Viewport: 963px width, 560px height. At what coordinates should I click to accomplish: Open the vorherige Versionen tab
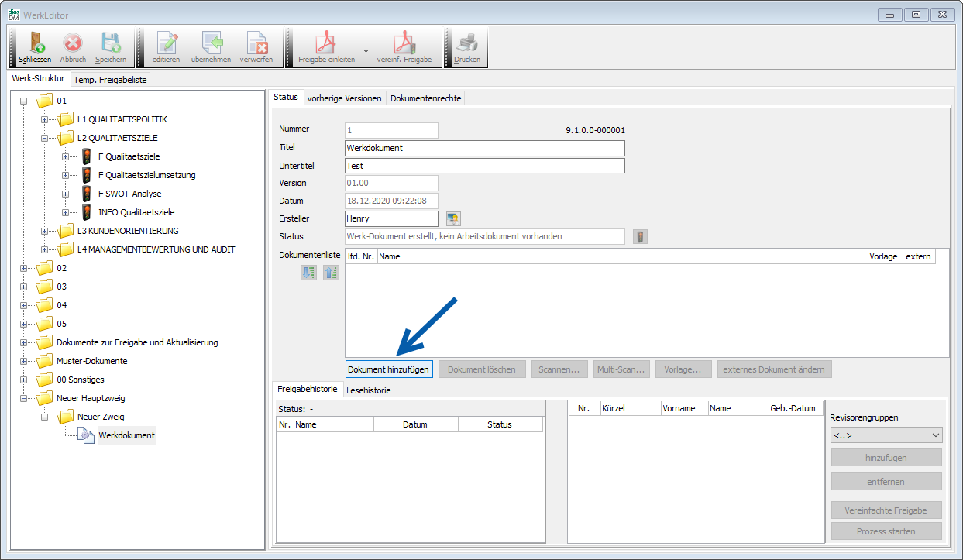tap(344, 98)
